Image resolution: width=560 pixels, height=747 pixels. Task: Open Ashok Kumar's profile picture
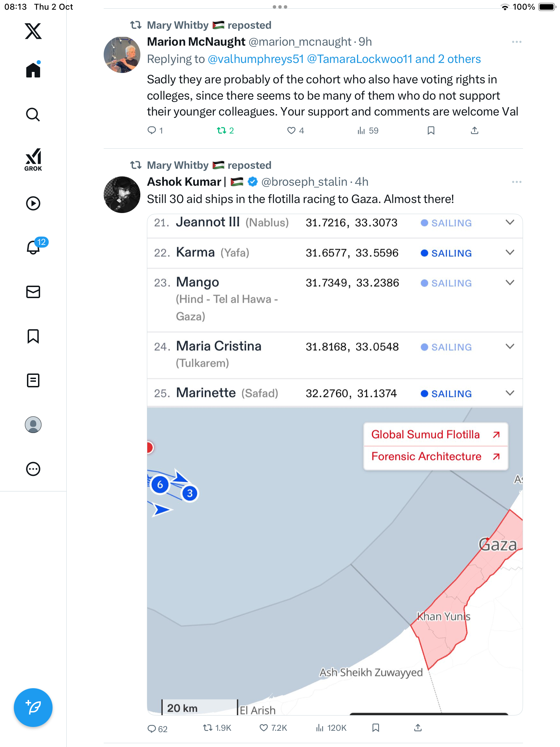point(122,195)
